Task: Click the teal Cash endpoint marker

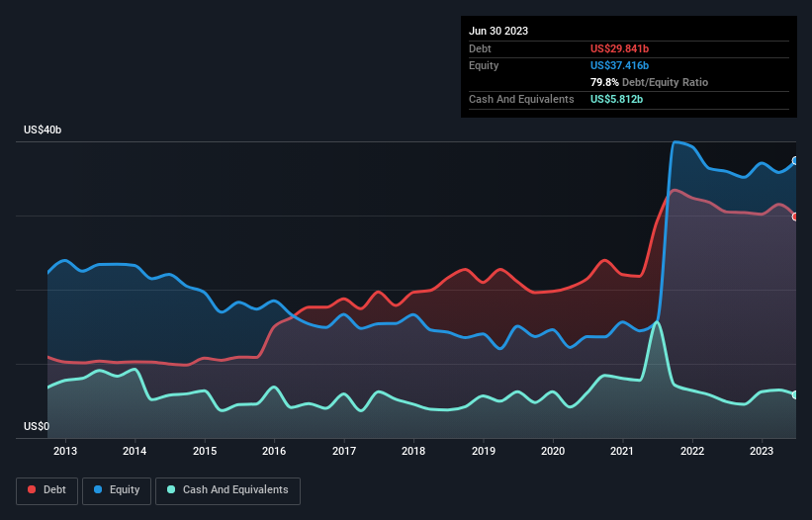Action: click(795, 394)
